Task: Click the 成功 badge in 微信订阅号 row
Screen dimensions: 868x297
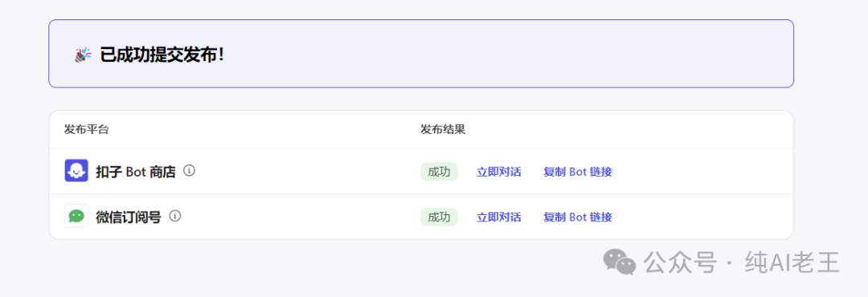Action: 439,217
